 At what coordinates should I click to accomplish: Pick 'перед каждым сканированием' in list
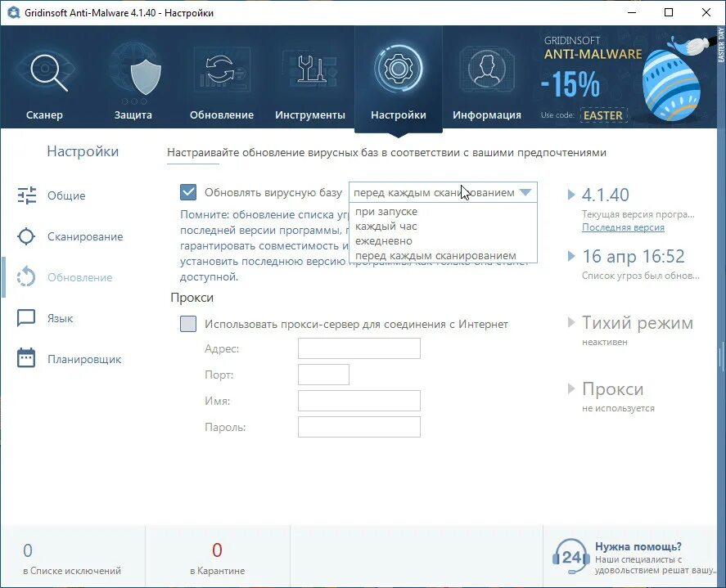(x=435, y=255)
